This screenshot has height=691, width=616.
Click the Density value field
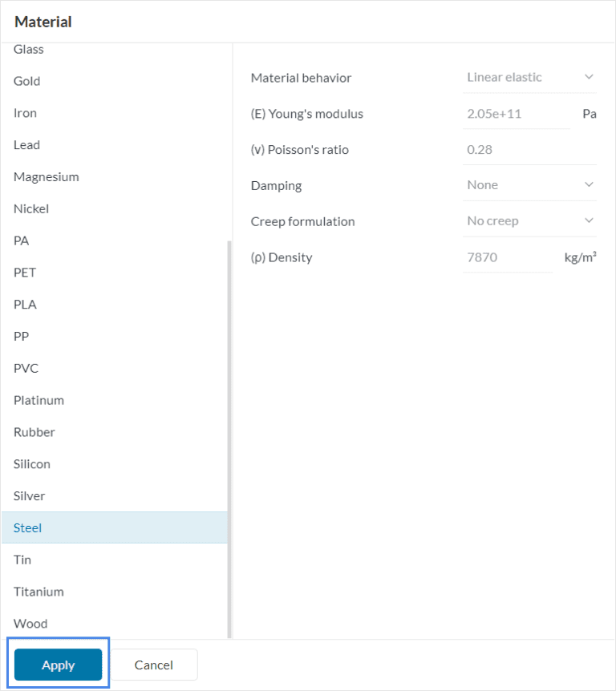[507, 257]
